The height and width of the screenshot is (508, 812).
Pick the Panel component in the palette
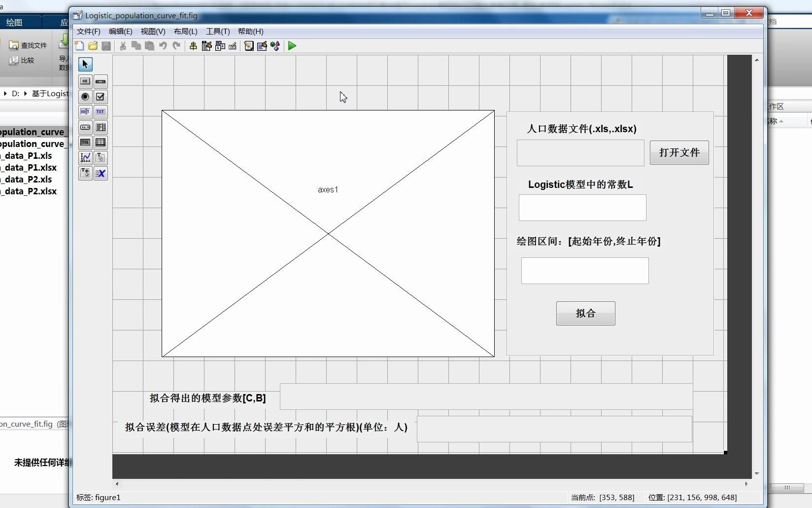pyautogui.click(x=101, y=158)
